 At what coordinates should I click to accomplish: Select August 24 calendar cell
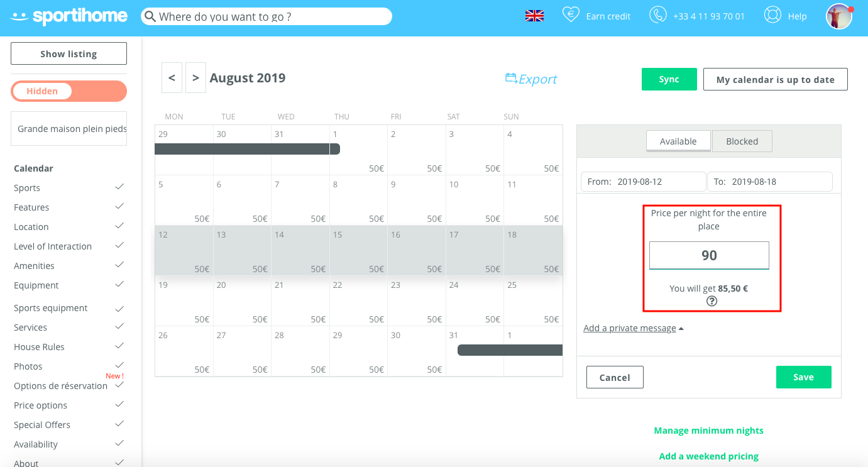pos(475,301)
